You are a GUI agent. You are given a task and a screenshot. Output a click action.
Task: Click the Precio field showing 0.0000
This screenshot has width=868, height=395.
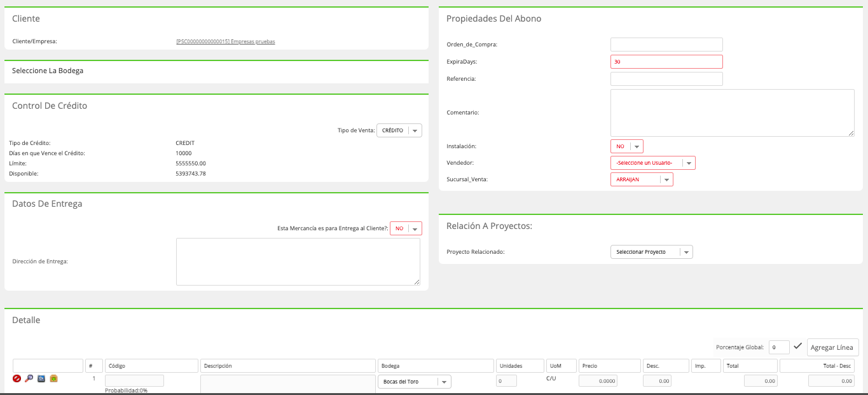pos(598,381)
